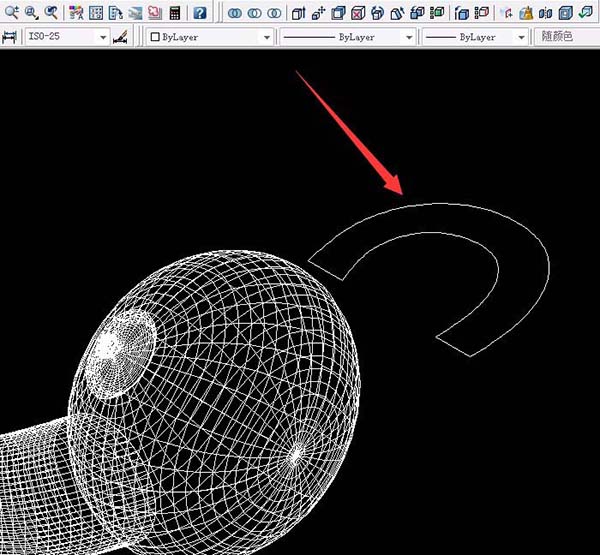
Task: Open the Markup Set Manager icon
Action: 155,13
